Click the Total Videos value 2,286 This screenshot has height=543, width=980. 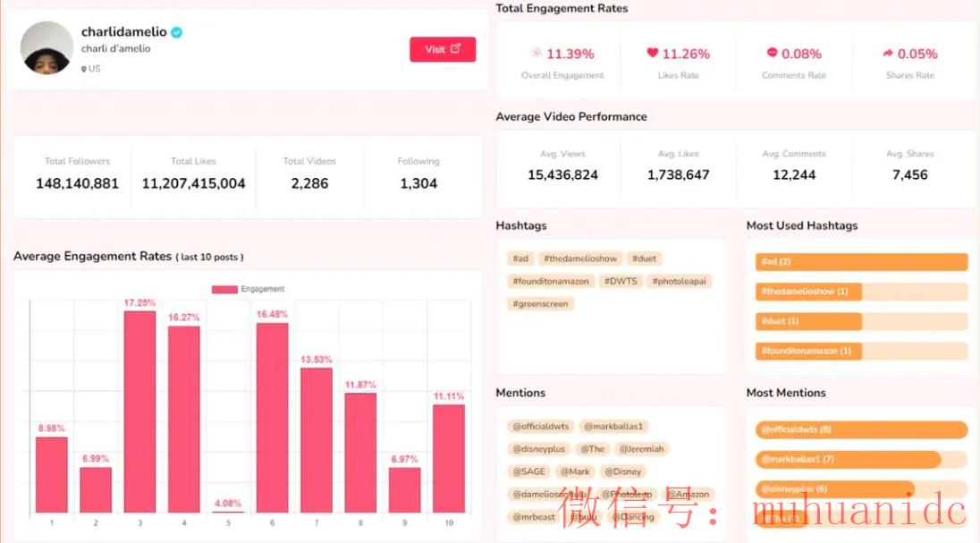click(309, 183)
